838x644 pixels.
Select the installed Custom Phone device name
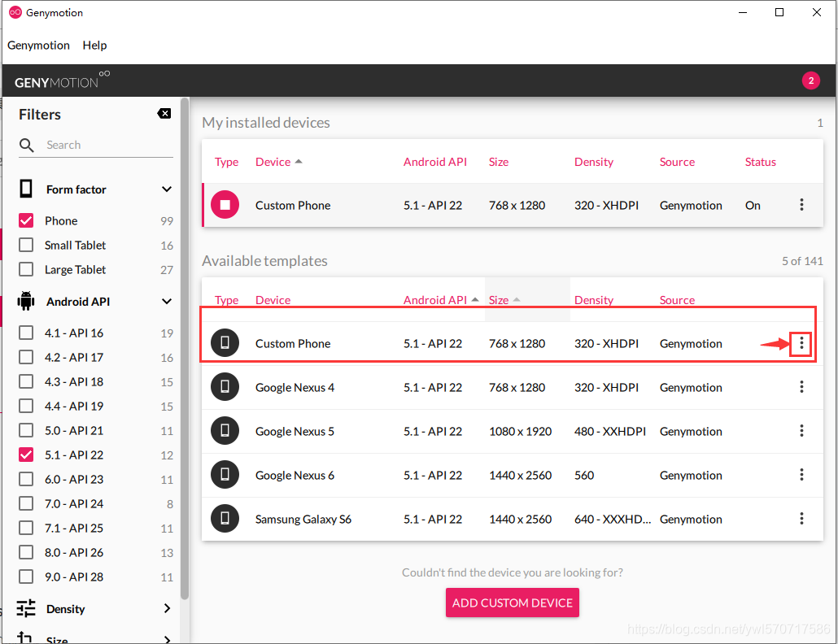coord(292,206)
